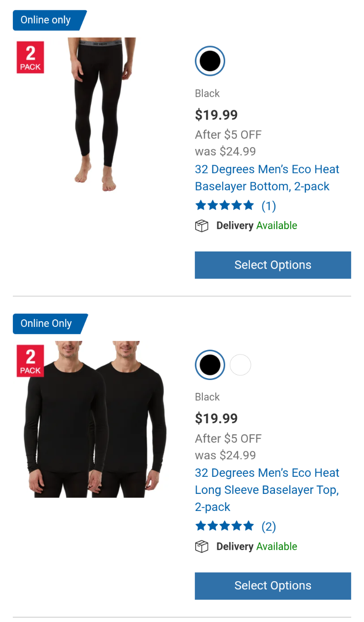The height and width of the screenshot is (622, 364).
Task: View the (1) review count for the Baselayer Bottom
Action: 269,206
